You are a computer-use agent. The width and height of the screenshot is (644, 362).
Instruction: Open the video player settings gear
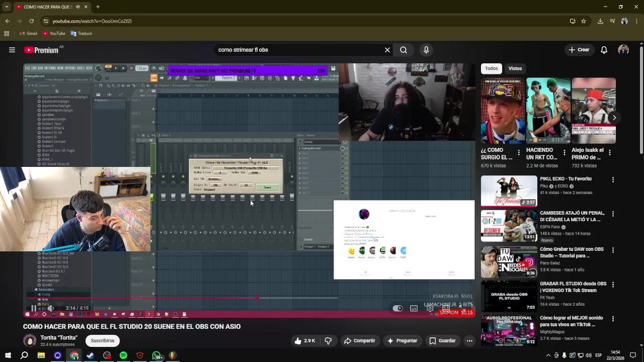[x=430, y=308]
